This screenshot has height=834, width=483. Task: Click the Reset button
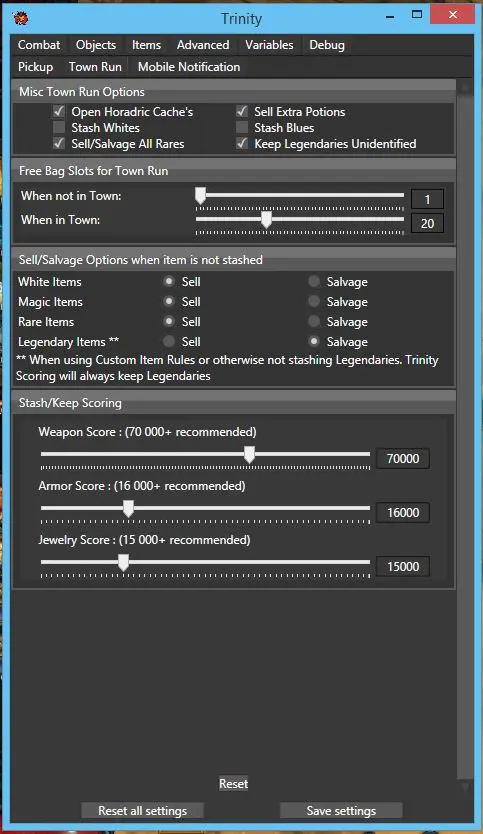tap(234, 783)
